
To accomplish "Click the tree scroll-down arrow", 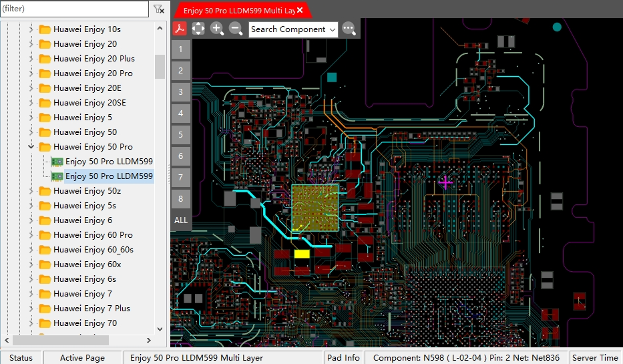I will point(160,329).
